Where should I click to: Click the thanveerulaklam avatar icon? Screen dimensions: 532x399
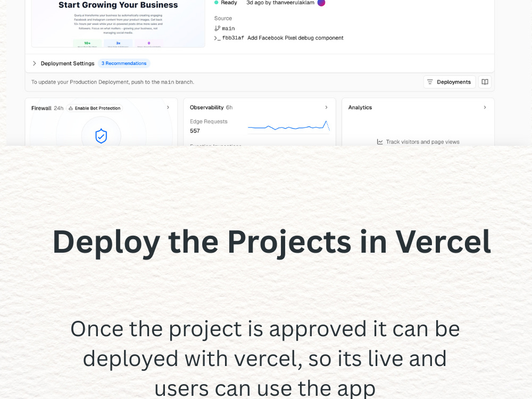pyautogui.click(x=321, y=3)
